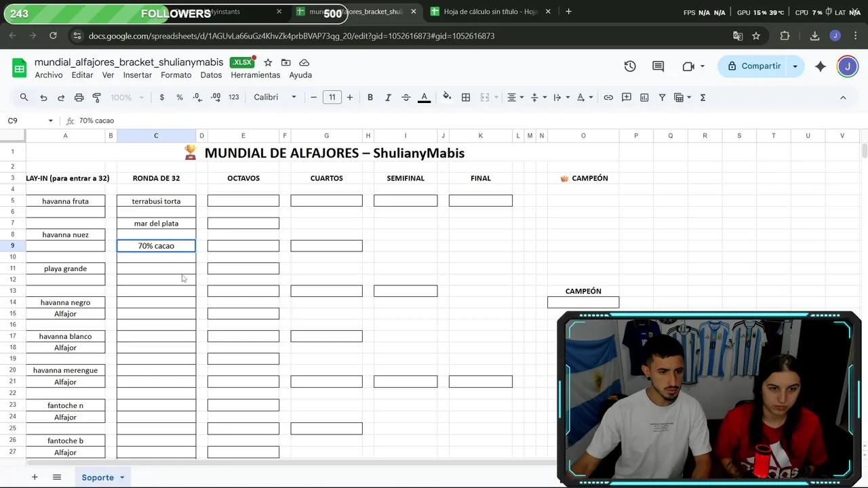Viewport: 868px width, 488px height.
Task: Click the undo arrow in toolbar
Action: tap(43, 98)
